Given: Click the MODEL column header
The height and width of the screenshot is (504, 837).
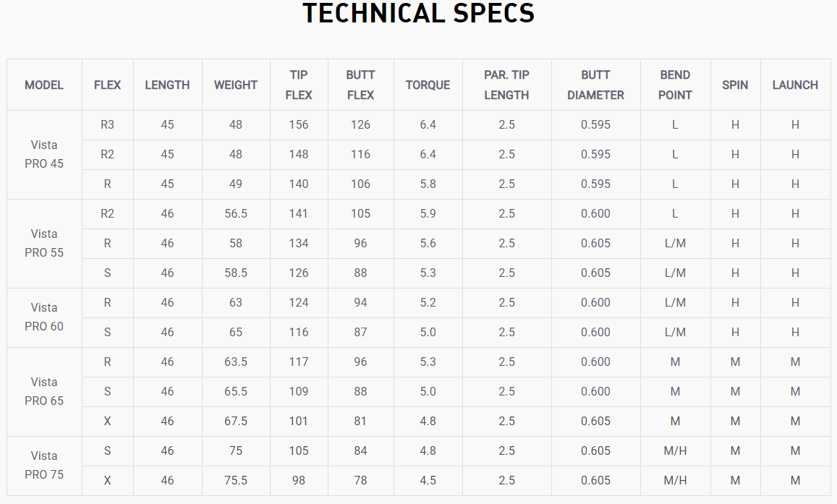Looking at the screenshot, I should click(44, 85).
